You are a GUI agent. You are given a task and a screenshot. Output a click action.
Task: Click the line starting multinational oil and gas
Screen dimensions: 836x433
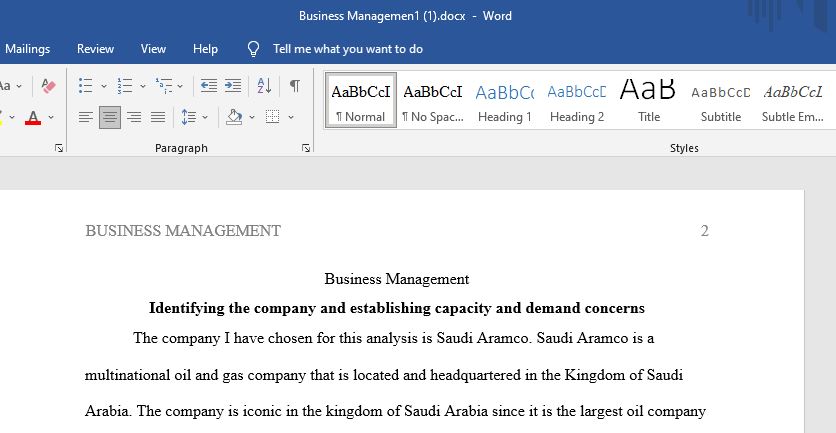point(384,375)
